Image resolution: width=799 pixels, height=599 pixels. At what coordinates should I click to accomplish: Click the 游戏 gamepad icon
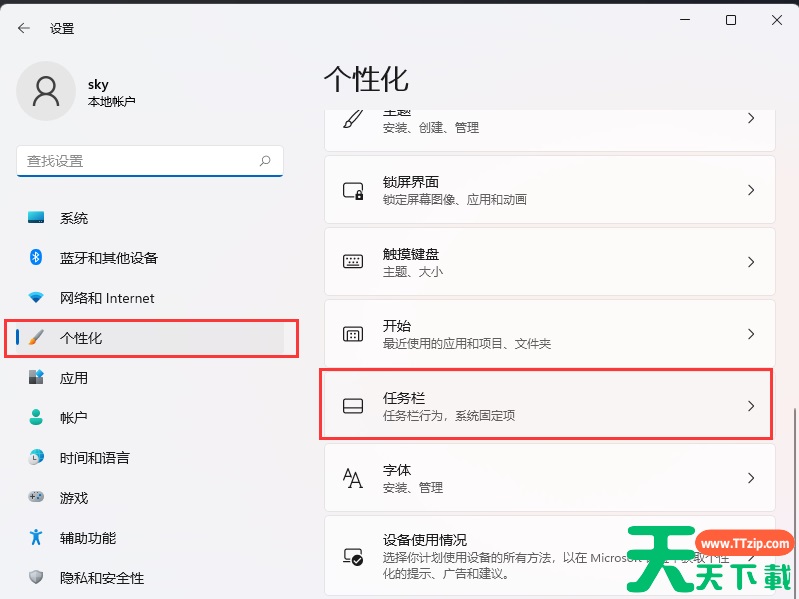(x=36, y=497)
